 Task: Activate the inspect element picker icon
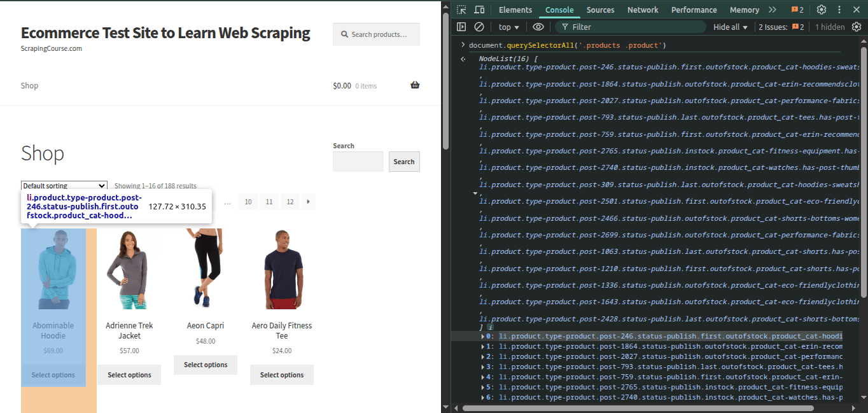462,10
